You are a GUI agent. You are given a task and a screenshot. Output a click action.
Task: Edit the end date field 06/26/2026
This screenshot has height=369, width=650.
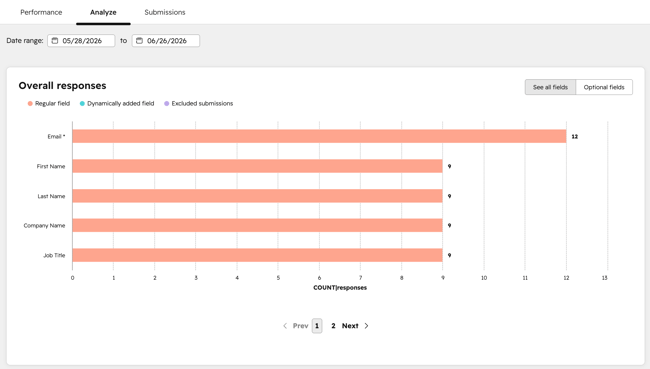pos(166,41)
